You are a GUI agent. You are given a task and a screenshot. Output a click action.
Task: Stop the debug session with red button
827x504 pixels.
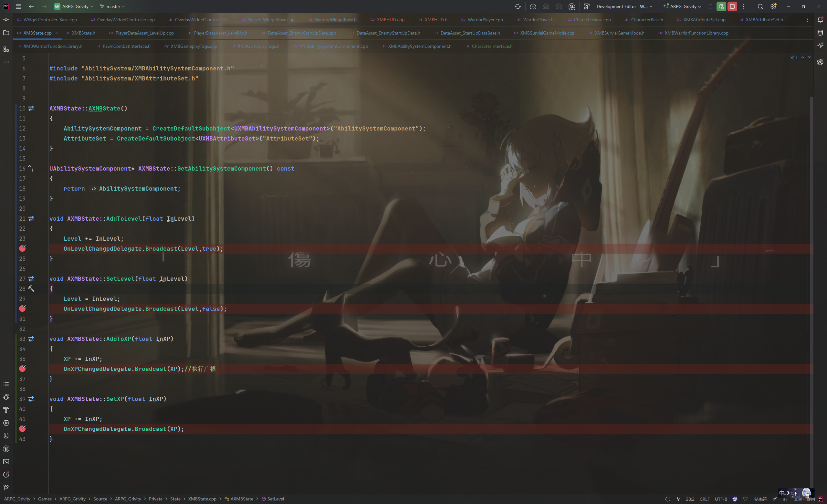pos(732,6)
